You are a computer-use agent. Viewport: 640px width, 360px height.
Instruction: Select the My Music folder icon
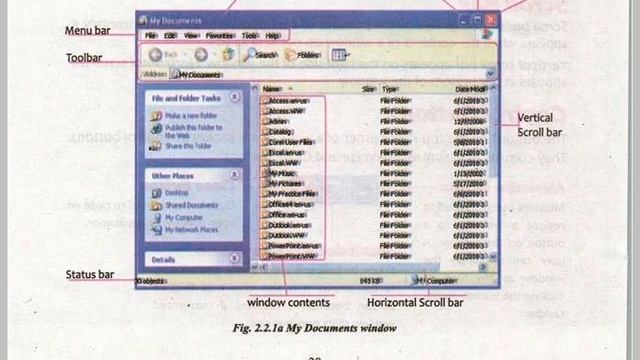pyautogui.click(x=264, y=173)
